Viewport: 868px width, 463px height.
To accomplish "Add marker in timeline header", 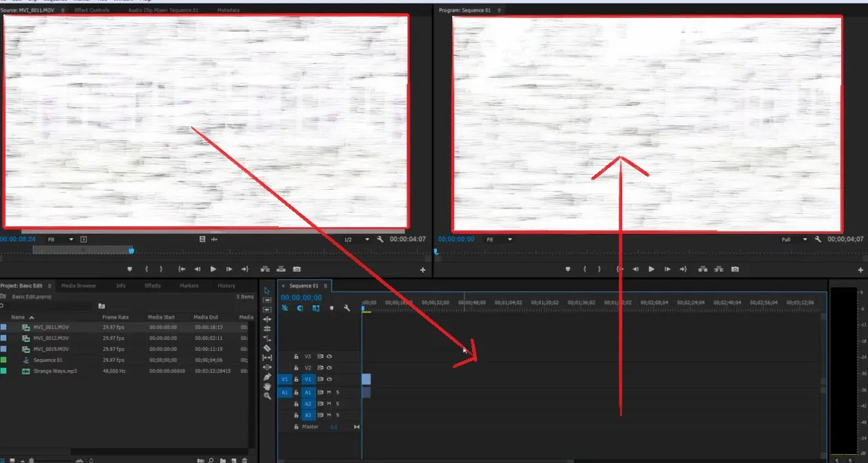I will click(332, 308).
